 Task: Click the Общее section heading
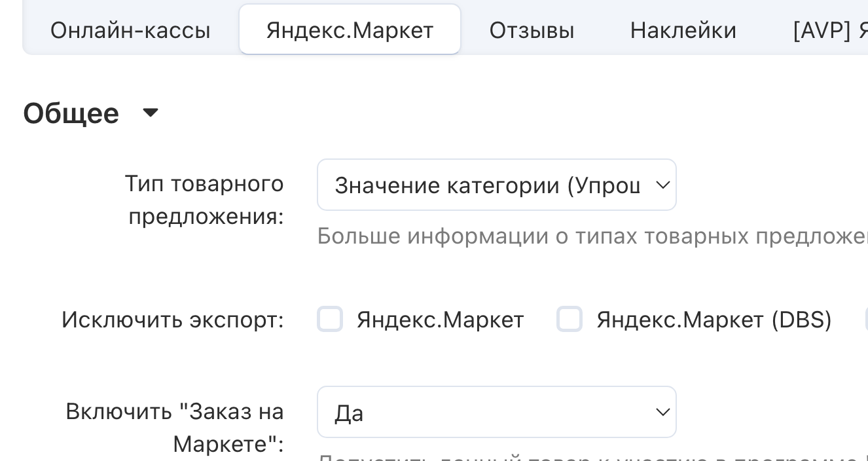[71, 113]
